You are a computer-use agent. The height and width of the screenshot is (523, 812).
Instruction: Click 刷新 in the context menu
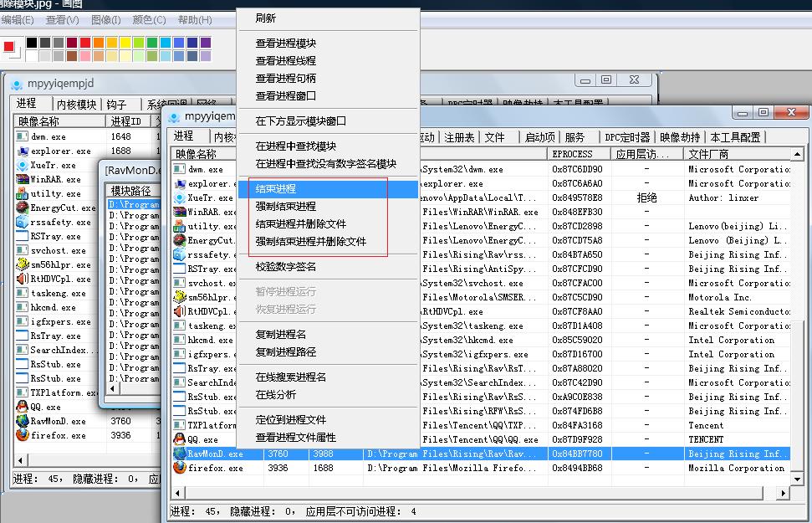pyautogui.click(x=266, y=18)
